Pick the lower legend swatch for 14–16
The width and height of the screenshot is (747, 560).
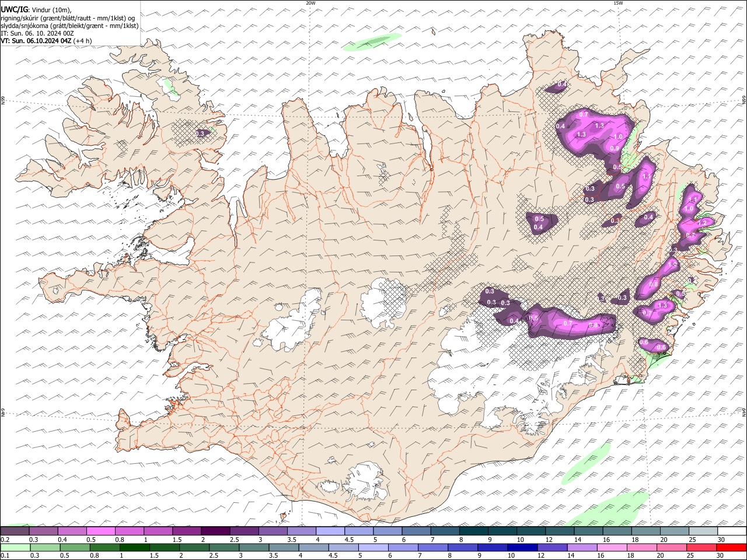(x=582, y=548)
